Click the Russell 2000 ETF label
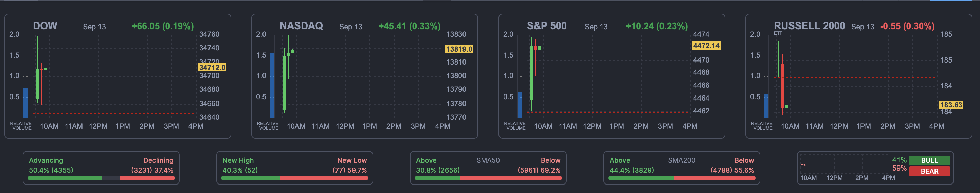The width and height of the screenshot is (980, 193). 778,33
